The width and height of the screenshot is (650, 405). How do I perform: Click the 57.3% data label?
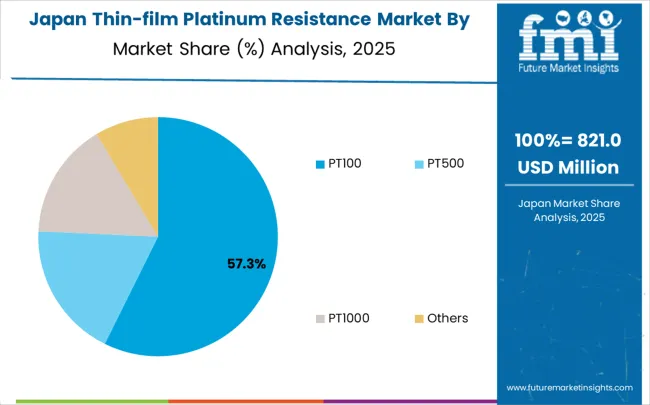click(245, 264)
